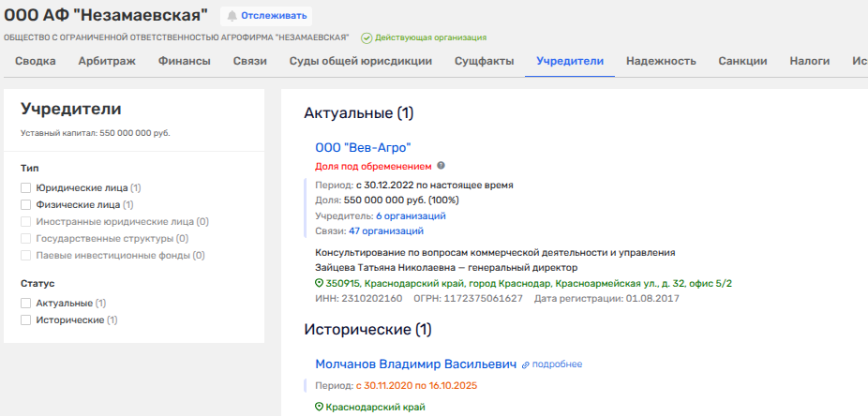Follow the 47 организаций connections link
Viewport: 868px width, 416px height.
[x=385, y=230]
